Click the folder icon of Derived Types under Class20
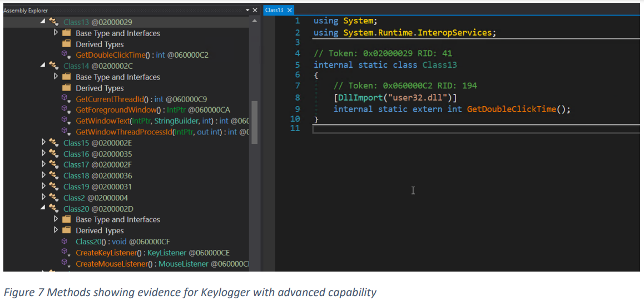The height and width of the screenshot is (301, 644). (66, 230)
